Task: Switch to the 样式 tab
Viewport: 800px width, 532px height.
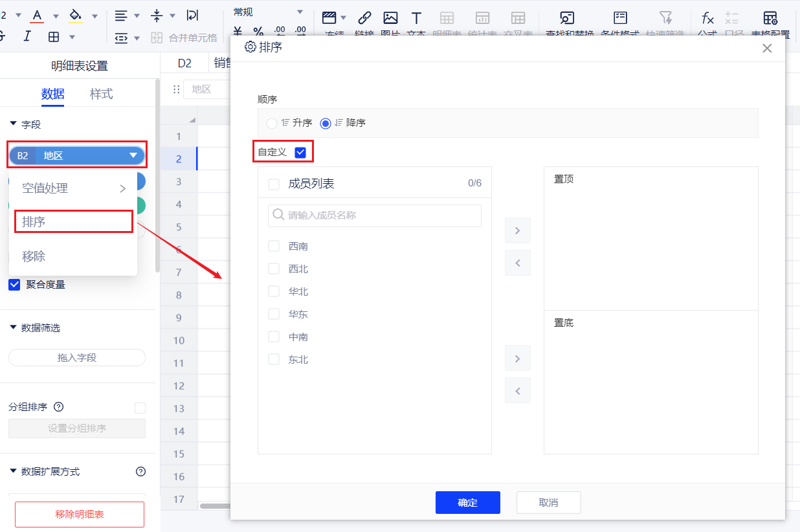Action: click(x=101, y=94)
